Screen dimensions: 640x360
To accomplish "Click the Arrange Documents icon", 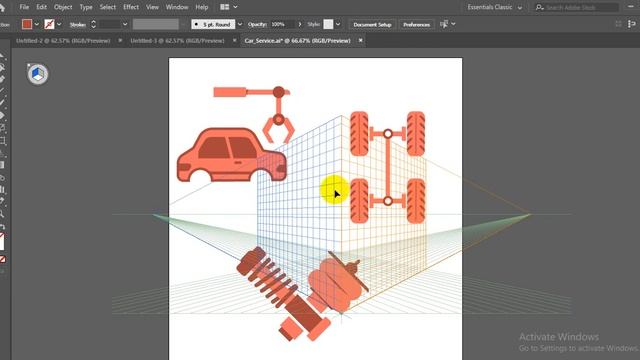I will click(x=224, y=7).
